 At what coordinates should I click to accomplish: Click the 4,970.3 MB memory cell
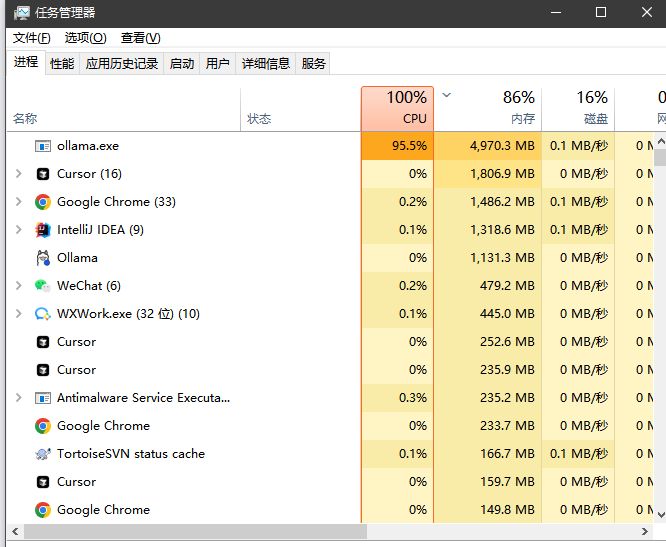point(488,146)
